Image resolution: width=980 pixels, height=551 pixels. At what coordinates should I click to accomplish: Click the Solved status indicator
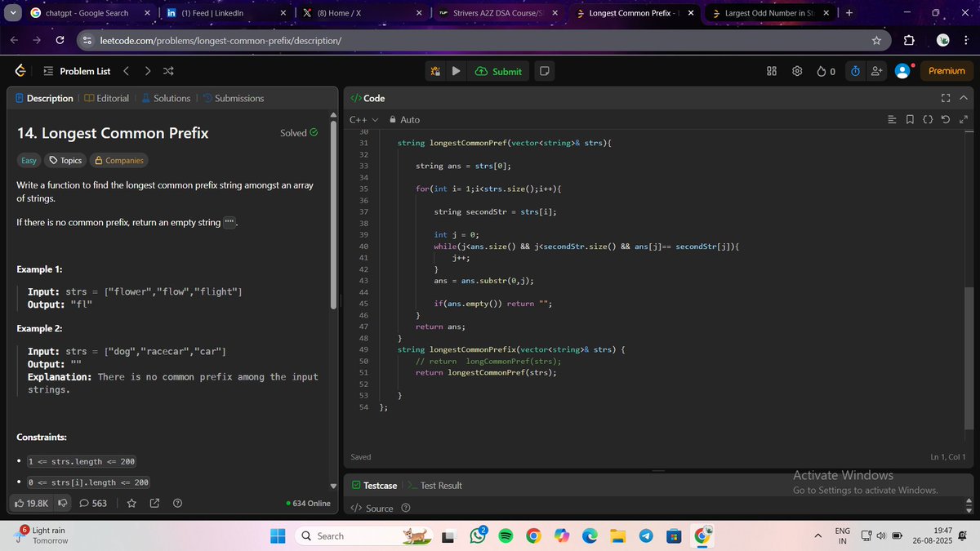299,133
